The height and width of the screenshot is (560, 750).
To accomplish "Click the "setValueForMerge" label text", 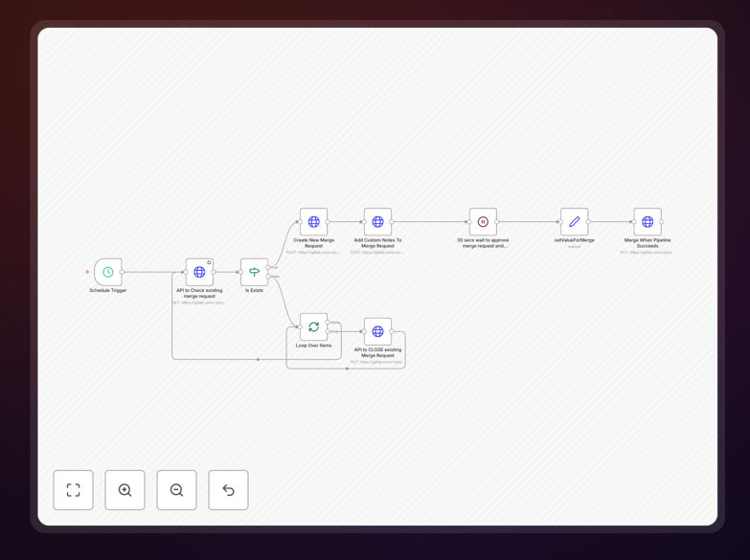I will [575, 240].
